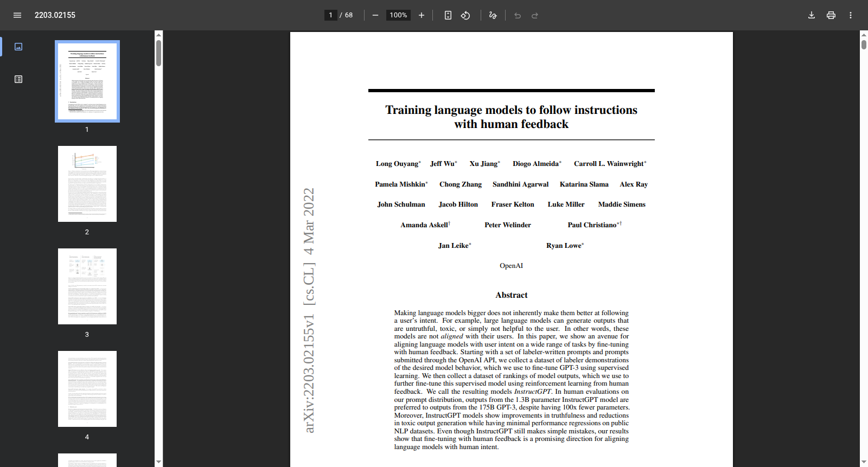Click author name 'Carroll L. Wainwright'
The height and width of the screenshot is (467, 868).
[609, 164]
